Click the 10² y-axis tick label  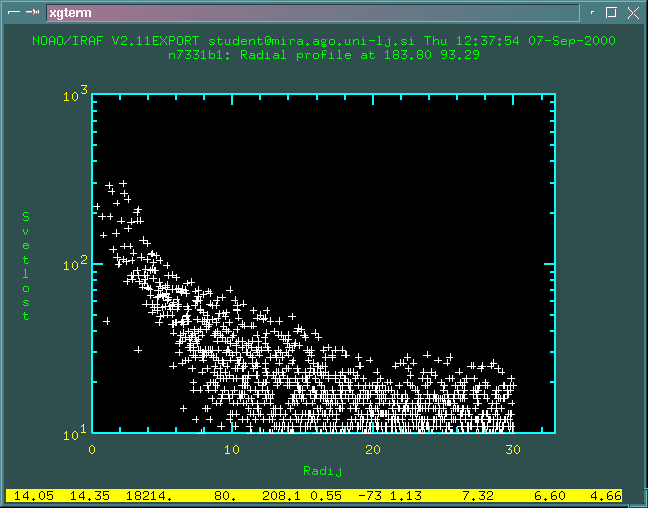pyautogui.click(x=76, y=263)
